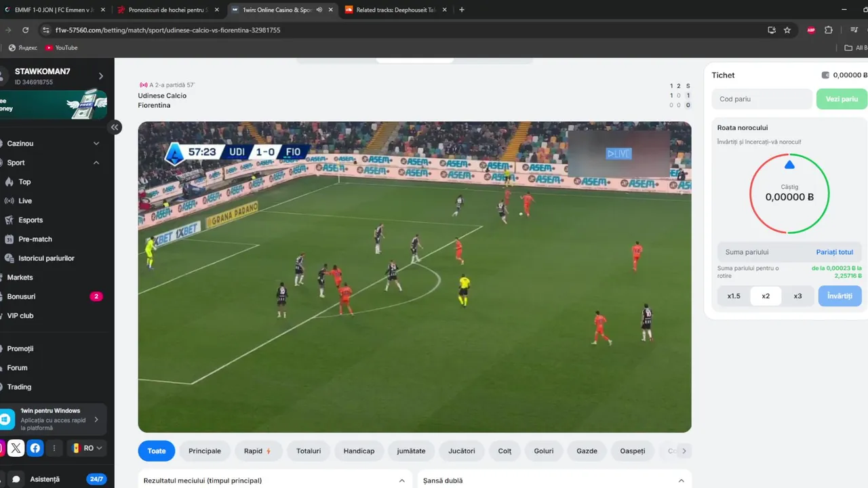
Task: Select the x1.5 multiplier
Action: (734, 296)
